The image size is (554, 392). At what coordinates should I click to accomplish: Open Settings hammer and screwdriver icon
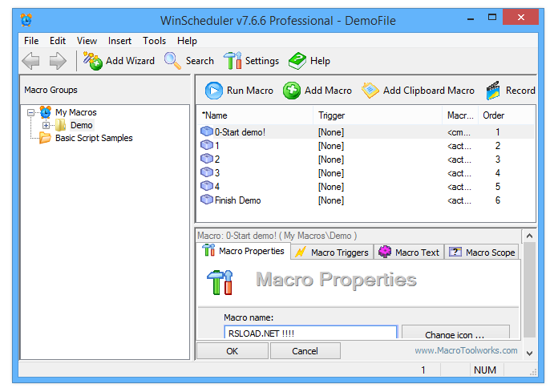(233, 61)
